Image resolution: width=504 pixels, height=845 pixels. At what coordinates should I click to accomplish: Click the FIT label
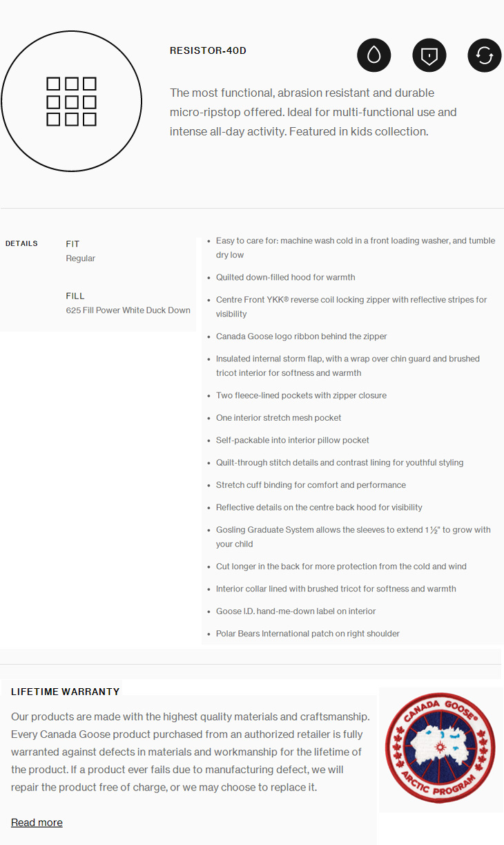click(x=72, y=244)
